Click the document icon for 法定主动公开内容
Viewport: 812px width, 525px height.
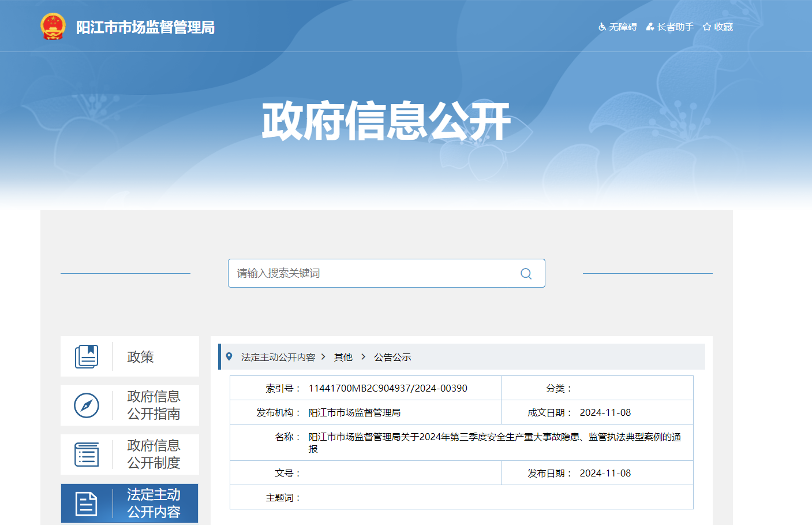87,504
